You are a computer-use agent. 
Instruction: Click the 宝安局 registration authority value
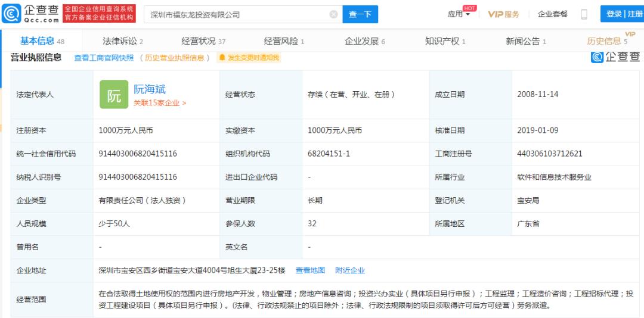pyautogui.click(x=528, y=201)
